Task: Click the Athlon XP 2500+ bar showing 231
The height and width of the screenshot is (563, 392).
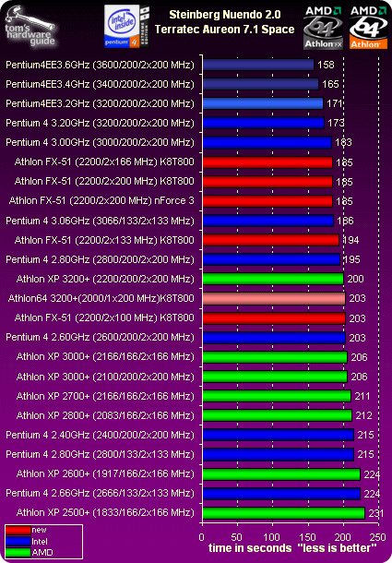Action: point(284,513)
